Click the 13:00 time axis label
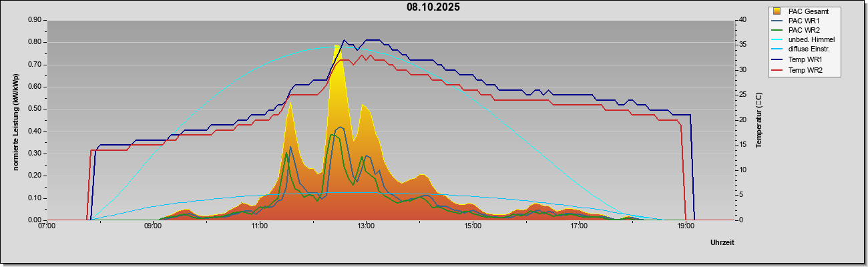868x267 pixels. 366,226
